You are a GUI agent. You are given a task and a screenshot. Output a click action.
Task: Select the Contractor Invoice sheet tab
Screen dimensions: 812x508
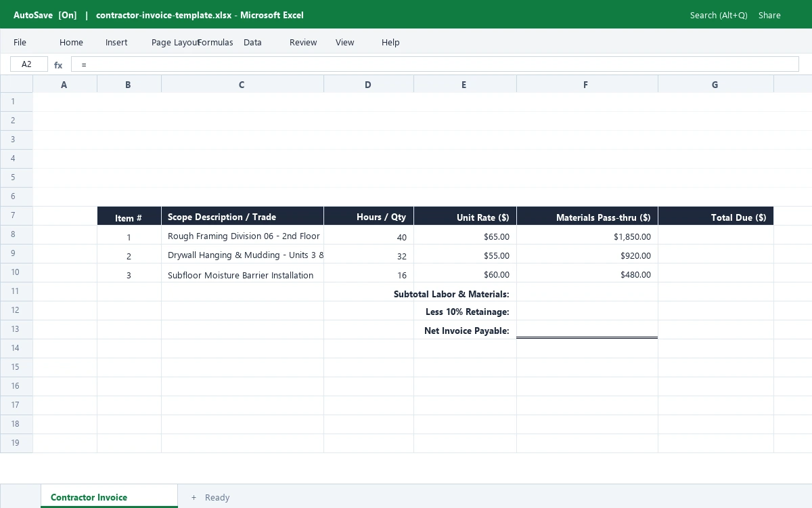click(x=109, y=496)
